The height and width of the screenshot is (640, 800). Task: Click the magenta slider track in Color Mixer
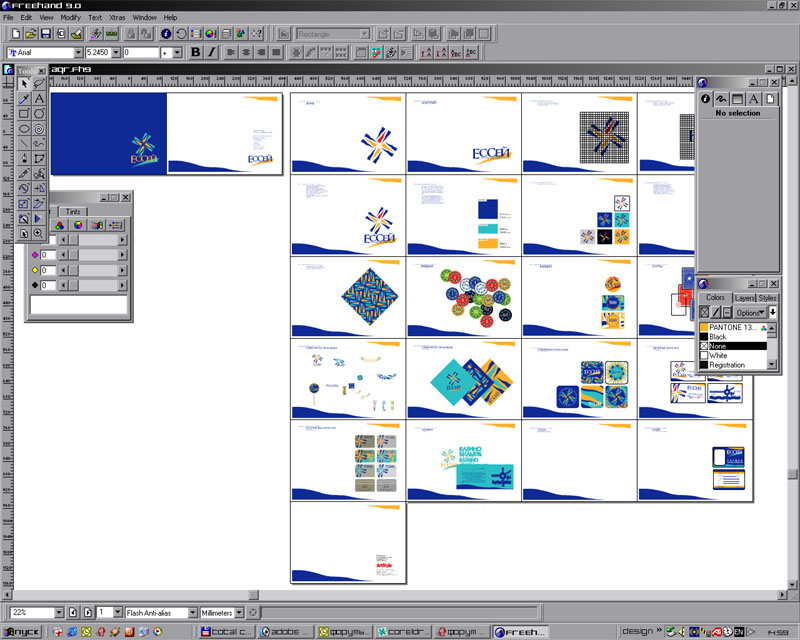(x=93, y=255)
